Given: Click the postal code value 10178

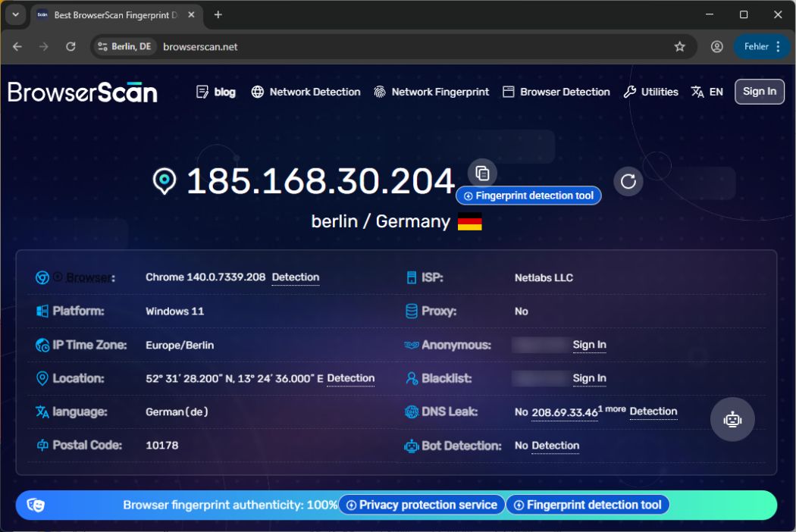Looking at the screenshot, I should click(x=162, y=445).
